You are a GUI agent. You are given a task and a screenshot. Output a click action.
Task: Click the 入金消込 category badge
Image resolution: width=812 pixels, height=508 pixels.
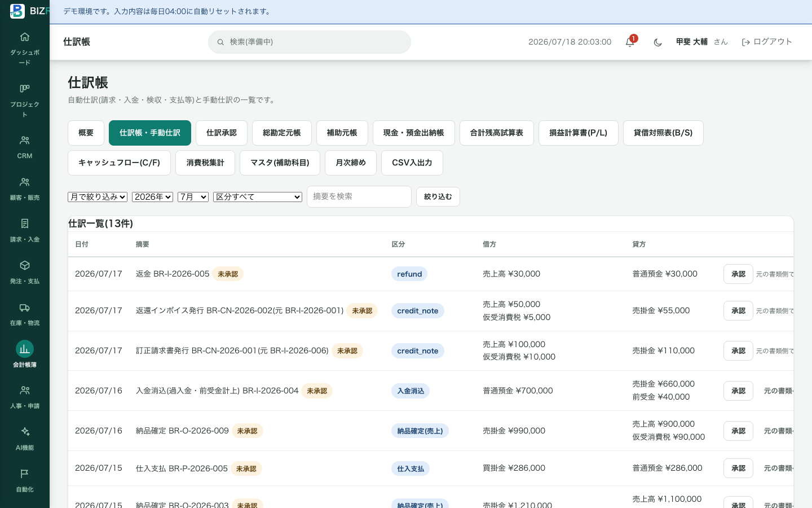pyautogui.click(x=411, y=391)
